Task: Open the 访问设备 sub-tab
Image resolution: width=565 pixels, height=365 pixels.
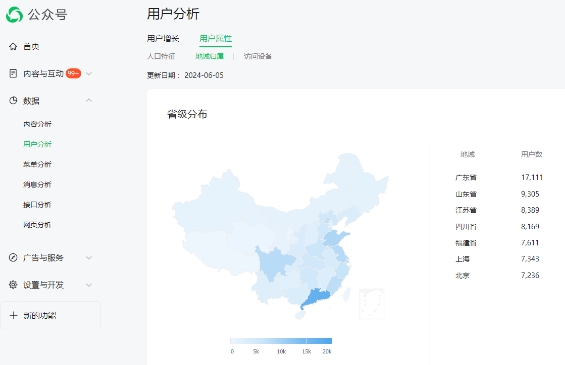Action: [x=258, y=56]
